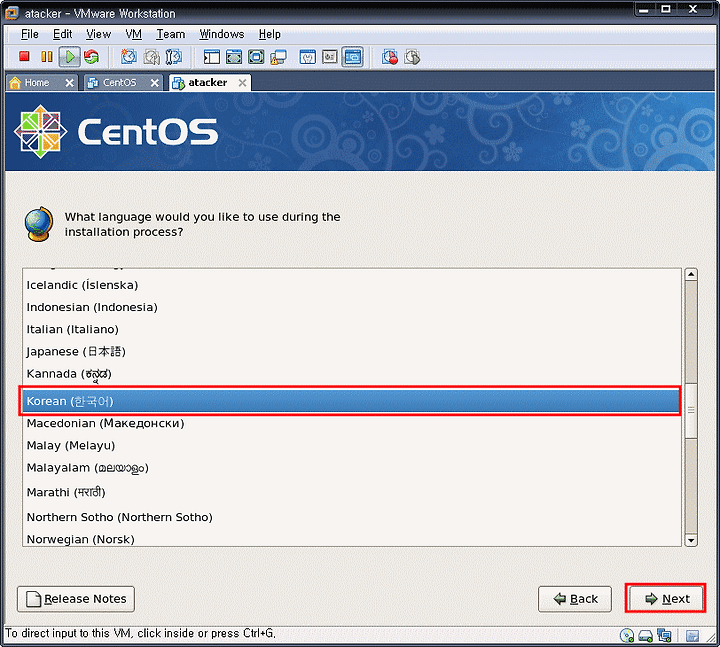Image resolution: width=720 pixels, height=647 pixels.
Task: Select Macedonian (Македонски) language
Action: tap(352, 423)
